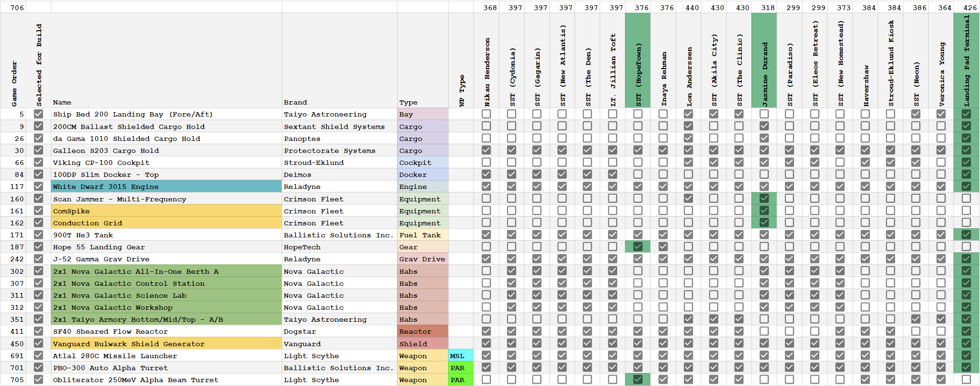Viewport: 980px width, 386px height.
Task: Click '2x1 Nova Galactic All-In-One Berth A' cell
Action: [x=167, y=271]
